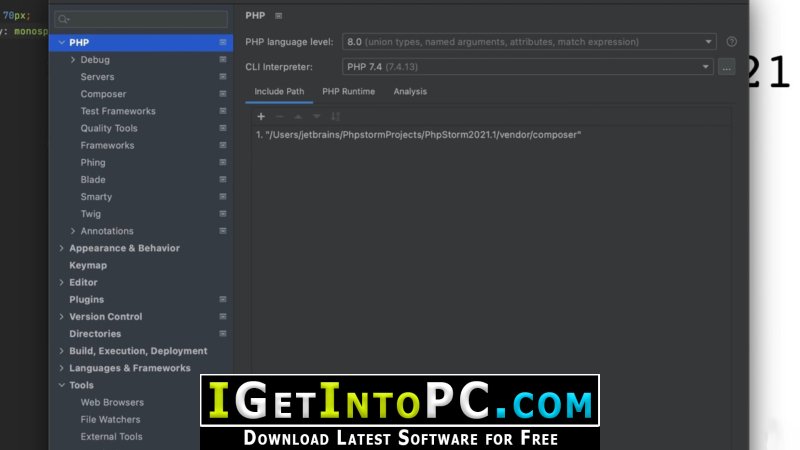800x450 pixels.
Task: Collapse the Tools section
Action: pos(62,385)
